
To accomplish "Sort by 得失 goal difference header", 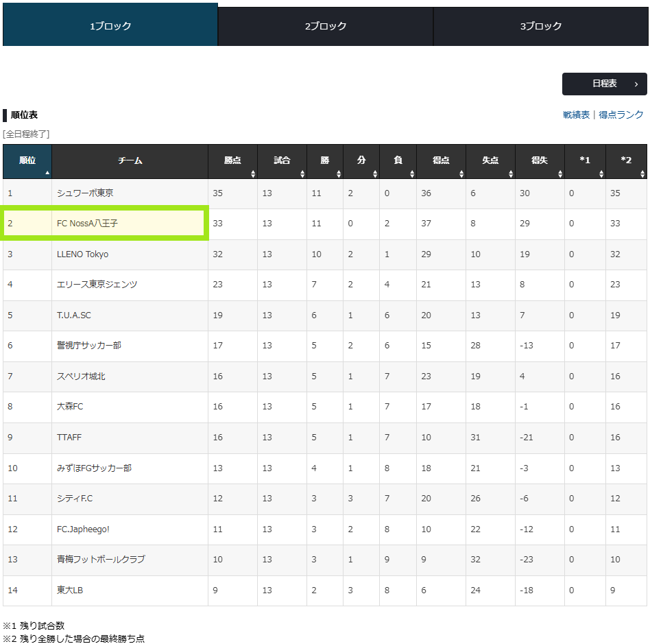I will point(540,161).
